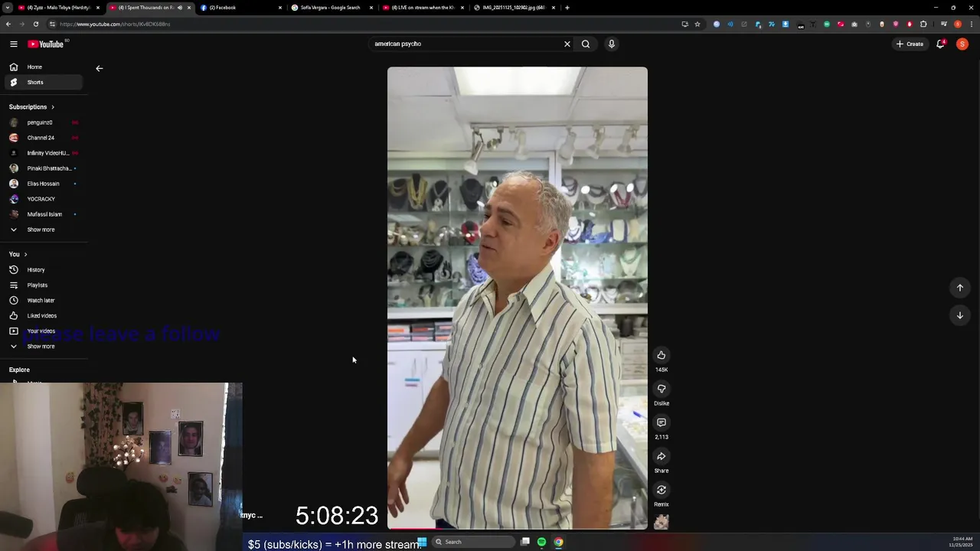Open Liked videos list
Viewport: 980px width, 551px height.
(44, 315)
